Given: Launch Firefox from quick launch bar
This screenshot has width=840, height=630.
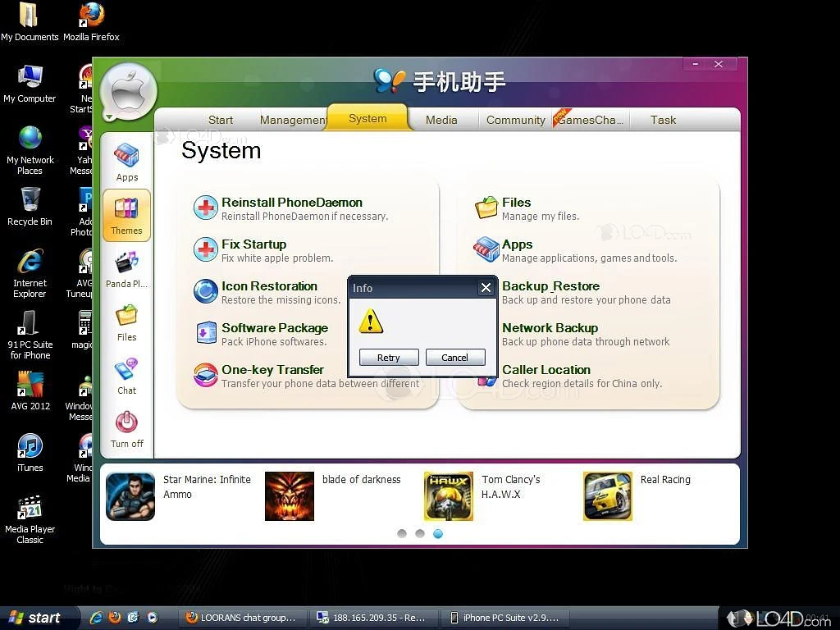Looking at the screenshot, I should tap(114, 617).
